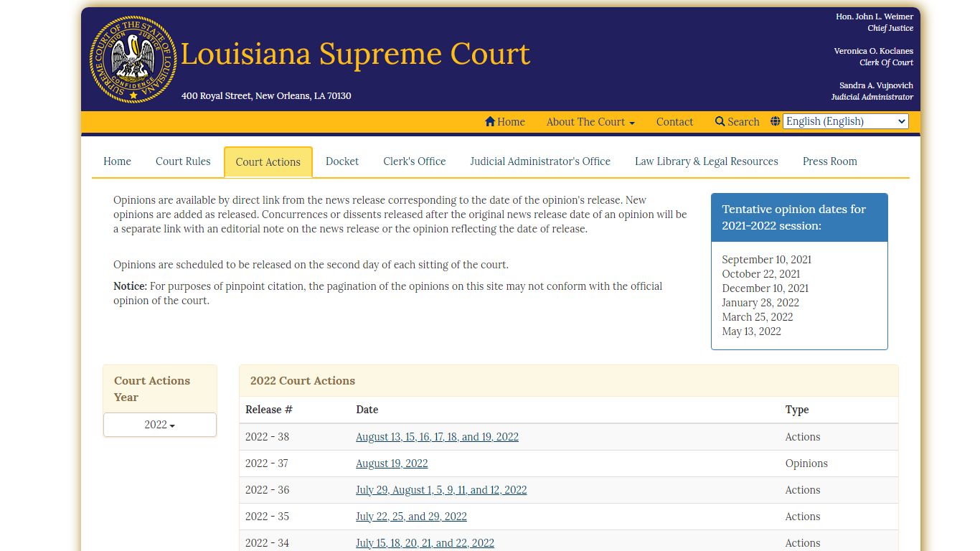This screenshot has width=980, height=551.
Task: Click release number 2022 - 36
Action: pos(267,490)
